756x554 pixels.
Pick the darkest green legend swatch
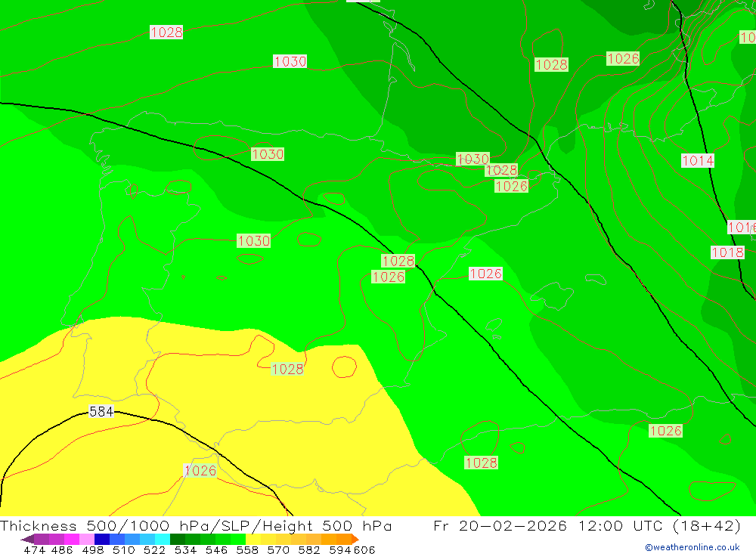178,539
